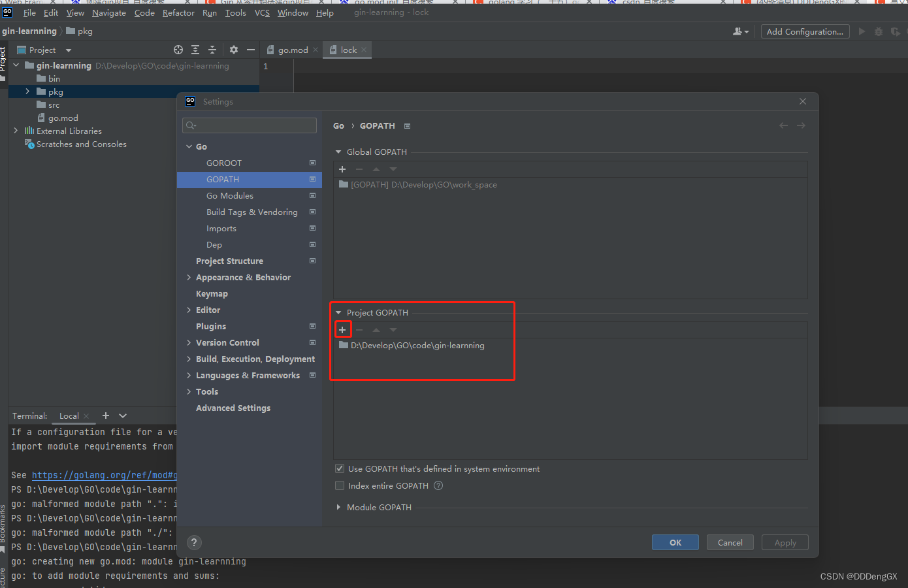This screenshot has height=588, width=908.
Task: Expand all in Project panel toolbar
Action: click(195, 50)
